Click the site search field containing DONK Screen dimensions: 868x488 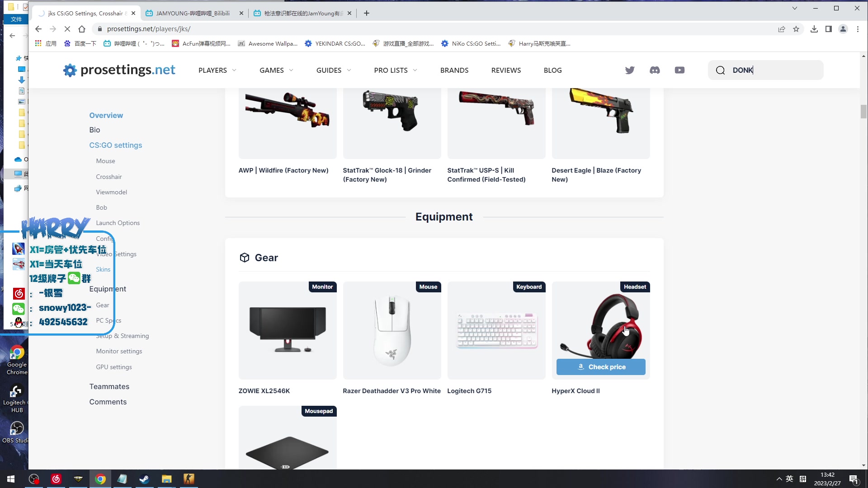click(766, 70)
